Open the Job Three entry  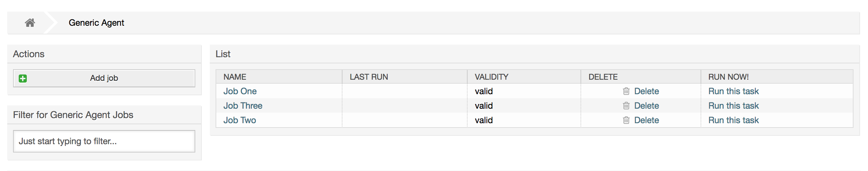(x=243, y=106)
